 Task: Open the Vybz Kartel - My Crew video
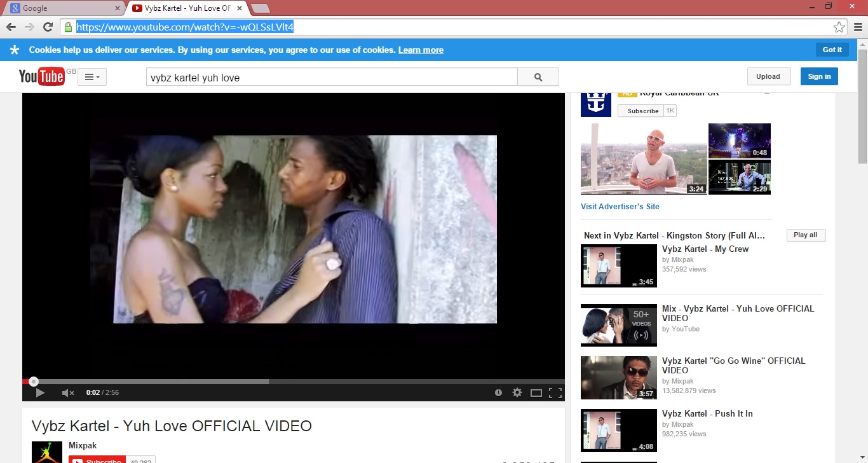(x=705, y=249)
